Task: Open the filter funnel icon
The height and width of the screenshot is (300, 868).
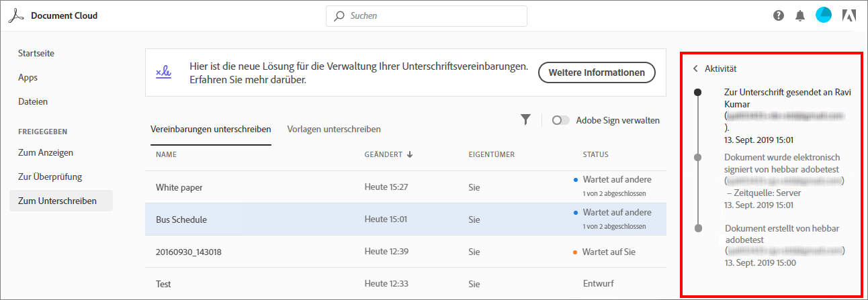Action: (x=525, y=119)
